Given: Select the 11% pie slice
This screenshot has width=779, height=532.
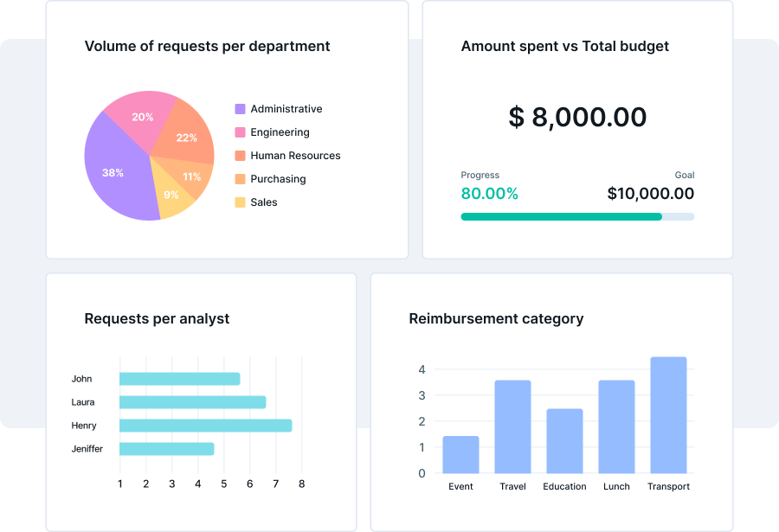Looking at the screenshot, I should (191, 177).
